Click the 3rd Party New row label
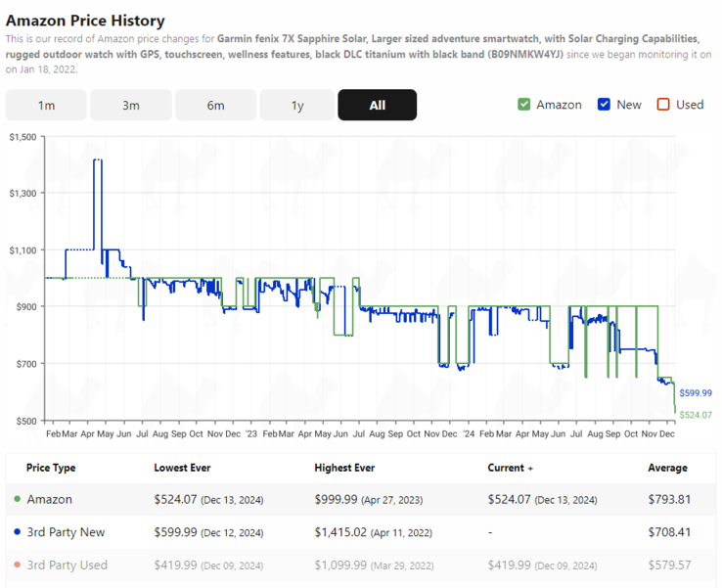This screenshot has height=588, width=722. click(x=66, y=532)
